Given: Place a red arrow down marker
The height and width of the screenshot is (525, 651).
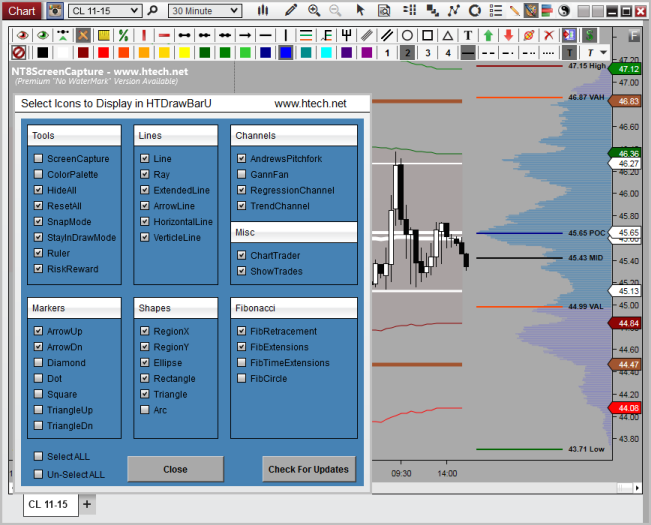Looking at the screenshot, I should (x=508, y=35).
